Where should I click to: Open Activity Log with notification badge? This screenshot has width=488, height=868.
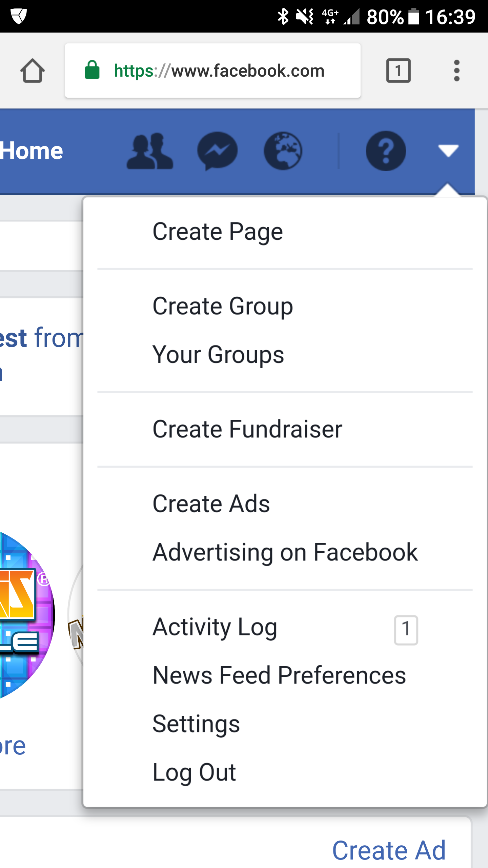[285, 627]
